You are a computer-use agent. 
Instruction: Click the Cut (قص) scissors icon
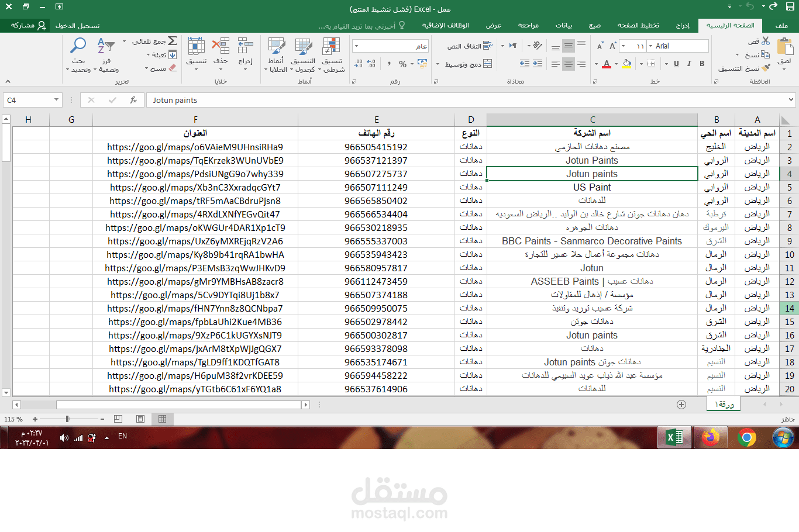click(x=766, y=41)
